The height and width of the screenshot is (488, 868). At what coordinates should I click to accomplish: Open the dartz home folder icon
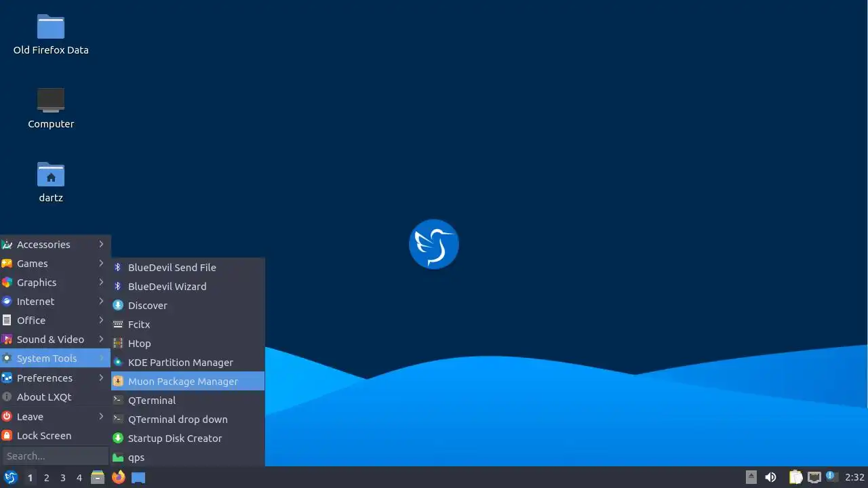tap(51, 182)
